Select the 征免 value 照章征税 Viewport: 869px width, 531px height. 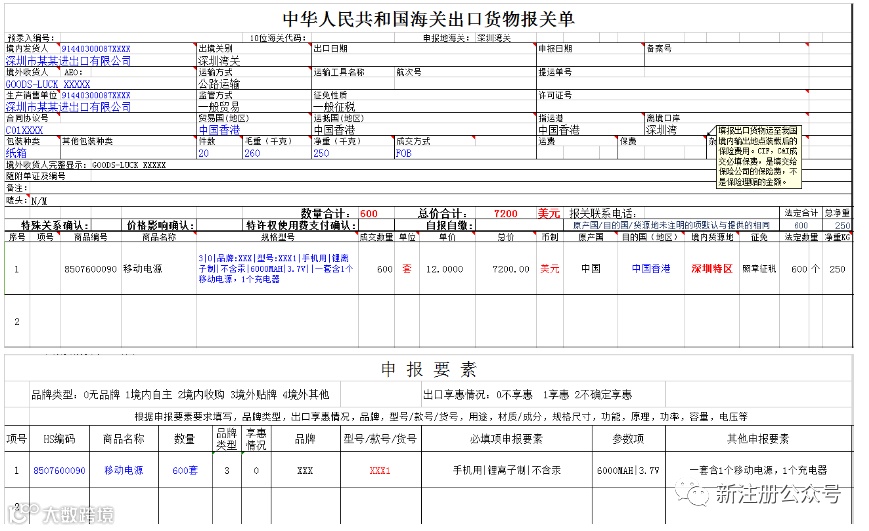759,269
